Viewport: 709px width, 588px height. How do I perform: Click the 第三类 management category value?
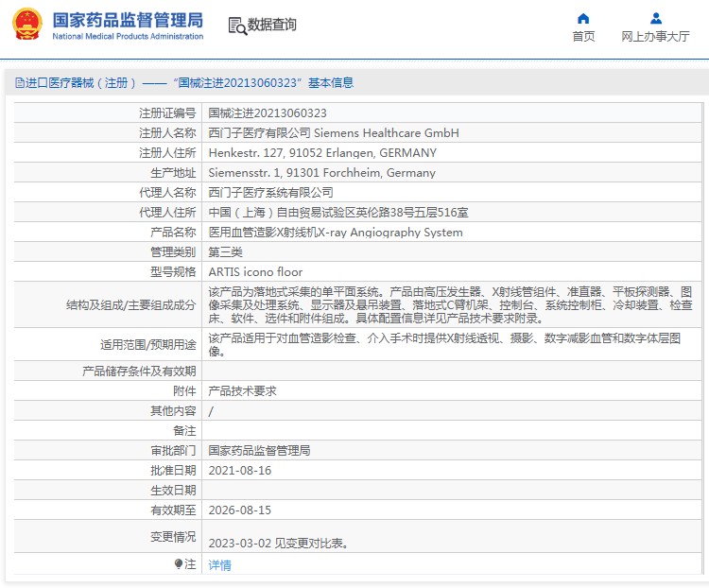[x=225, y=252]
